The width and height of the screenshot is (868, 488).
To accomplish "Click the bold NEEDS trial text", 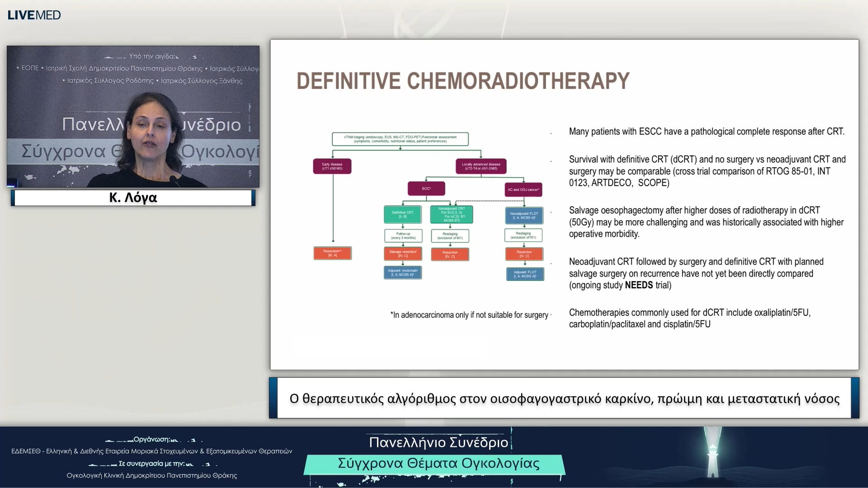I will point(638,285).
